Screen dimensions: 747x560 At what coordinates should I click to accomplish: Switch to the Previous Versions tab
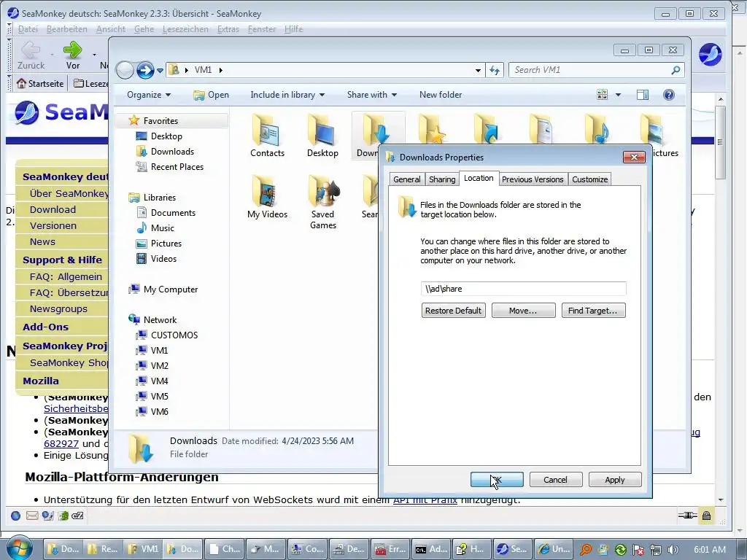click(532, 179)
